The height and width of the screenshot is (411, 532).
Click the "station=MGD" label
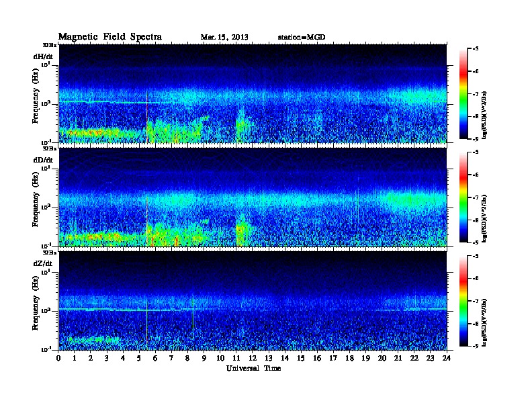[x=302, y=38]
